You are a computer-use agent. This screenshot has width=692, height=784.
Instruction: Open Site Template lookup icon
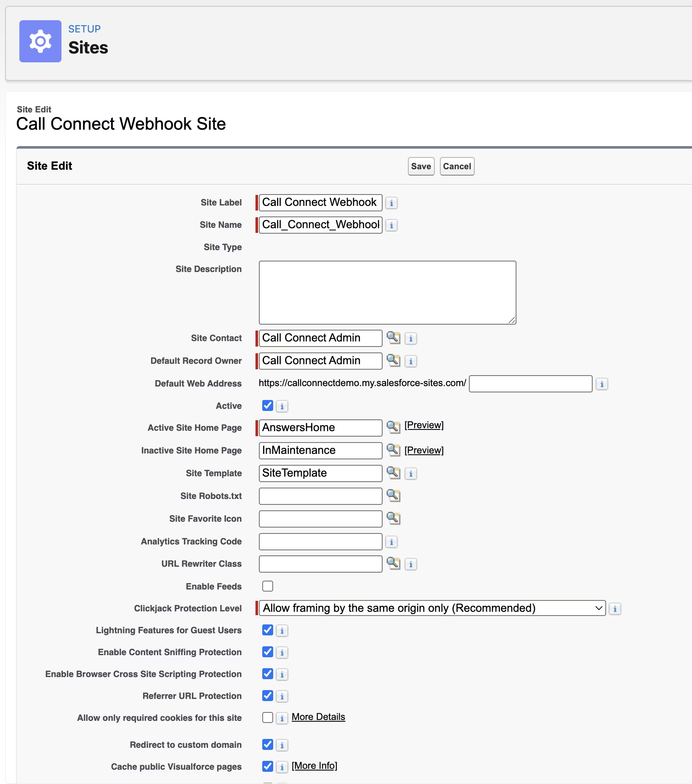tap(393, 472)
